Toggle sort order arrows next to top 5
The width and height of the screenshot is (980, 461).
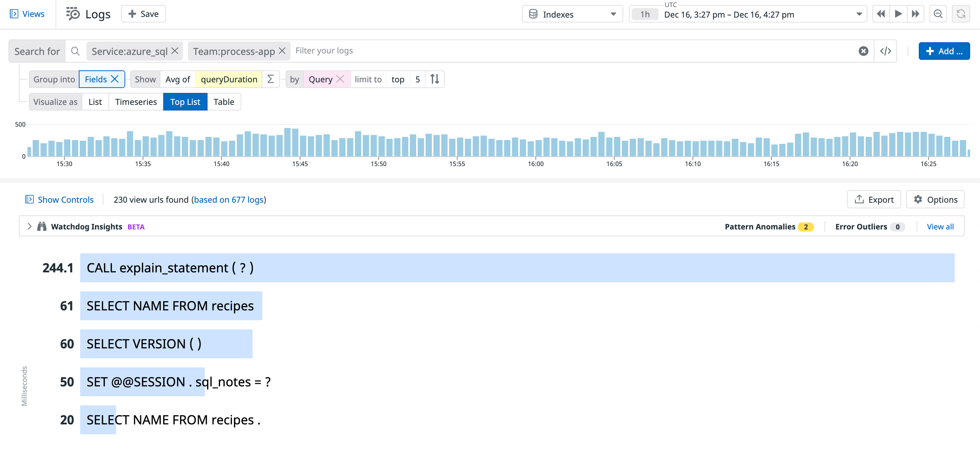[434, 79]
